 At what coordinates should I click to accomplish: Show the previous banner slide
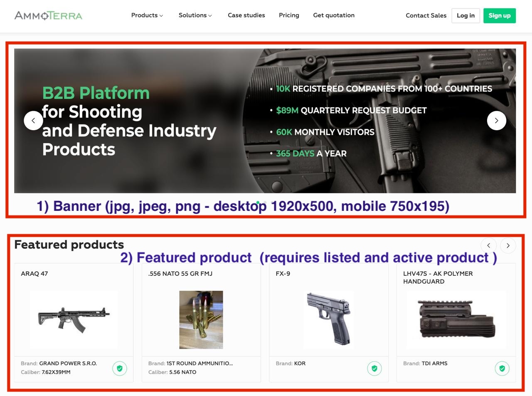[33, 121]
